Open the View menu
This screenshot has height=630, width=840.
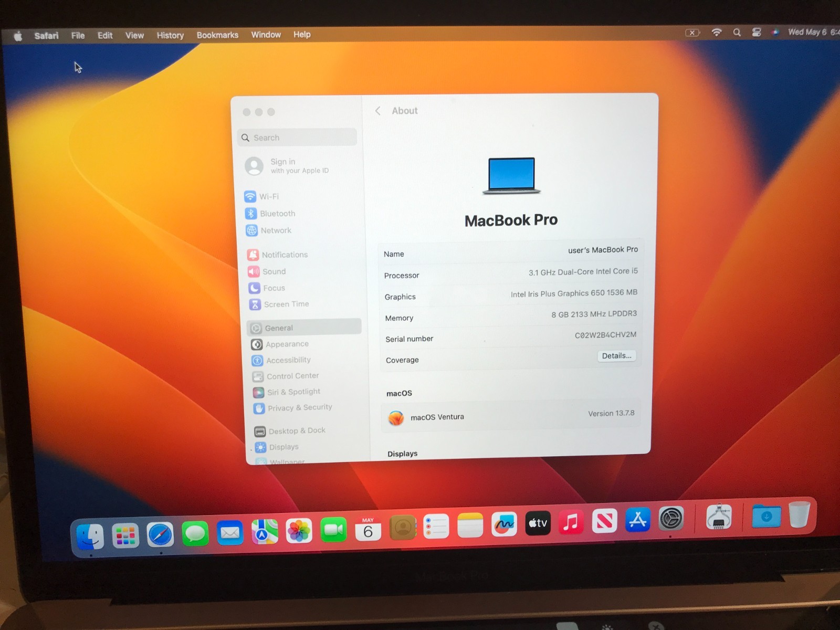pos(134,35)
